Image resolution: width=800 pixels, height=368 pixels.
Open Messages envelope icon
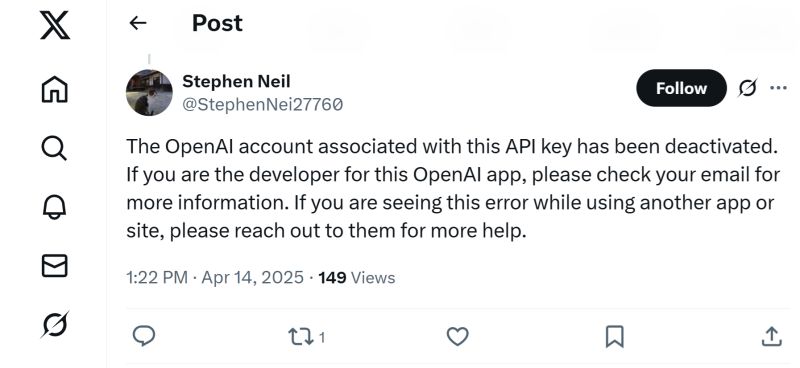click(55, 266)
